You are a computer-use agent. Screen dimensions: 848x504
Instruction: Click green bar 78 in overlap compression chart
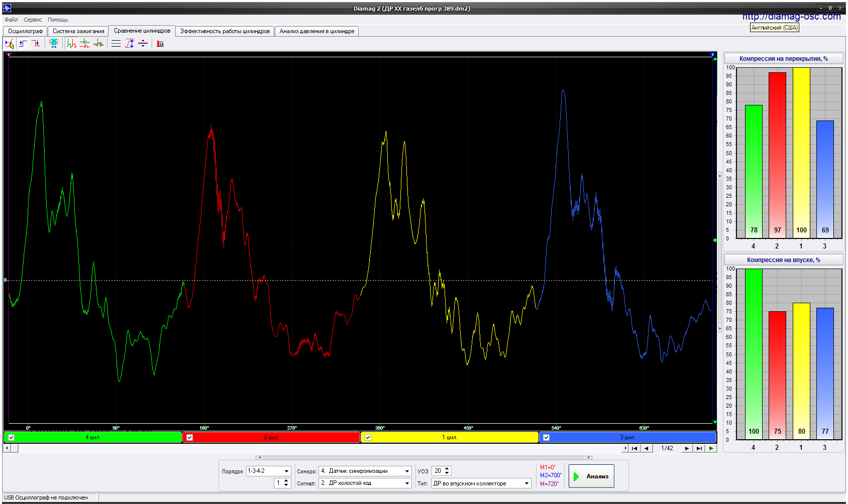(754, 171)
